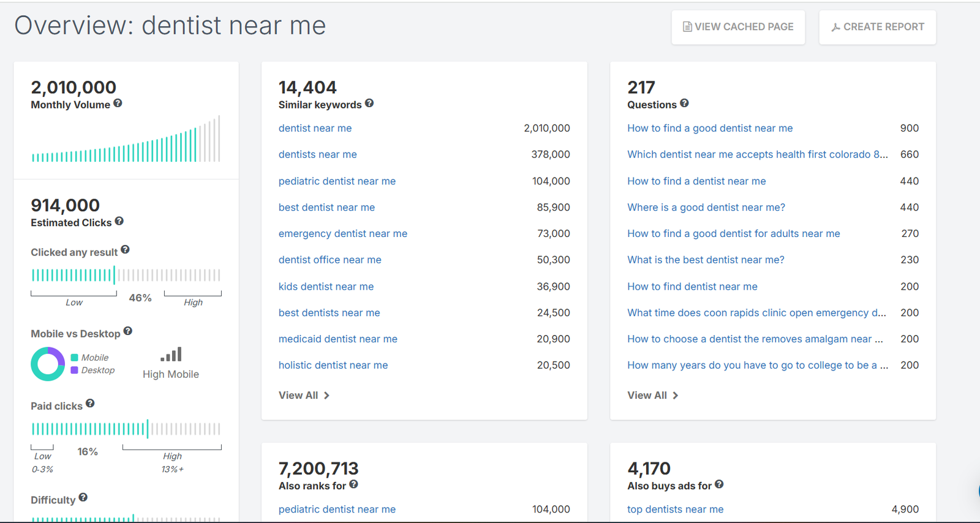Expand View All under Questions
This screenshot has width=980, height=523.
(652, 396)
